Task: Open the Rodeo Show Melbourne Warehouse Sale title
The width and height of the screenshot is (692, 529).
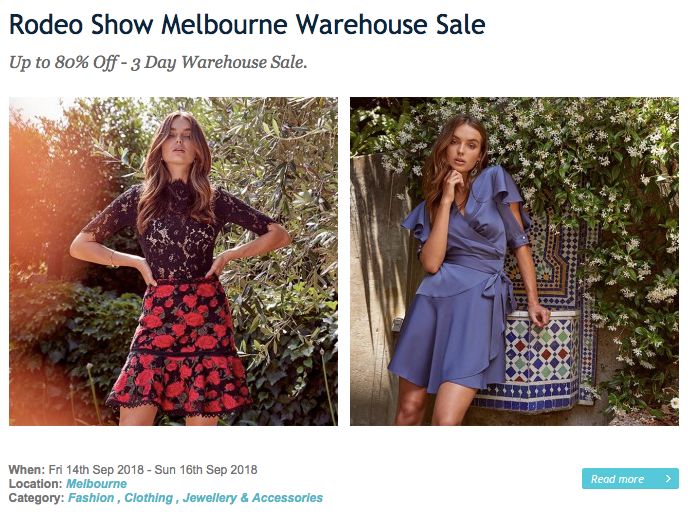Action: pyautogui.click(x=247, y=24)
